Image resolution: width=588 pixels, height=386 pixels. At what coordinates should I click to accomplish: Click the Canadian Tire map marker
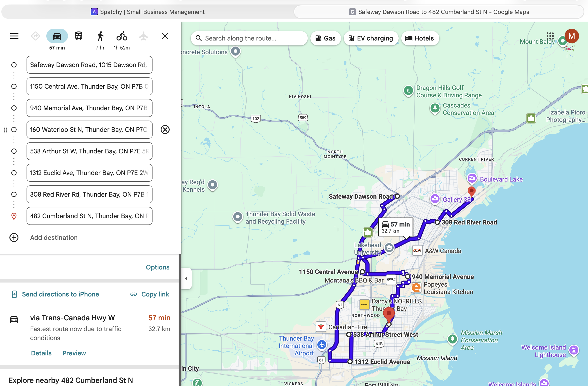point(321,327)
